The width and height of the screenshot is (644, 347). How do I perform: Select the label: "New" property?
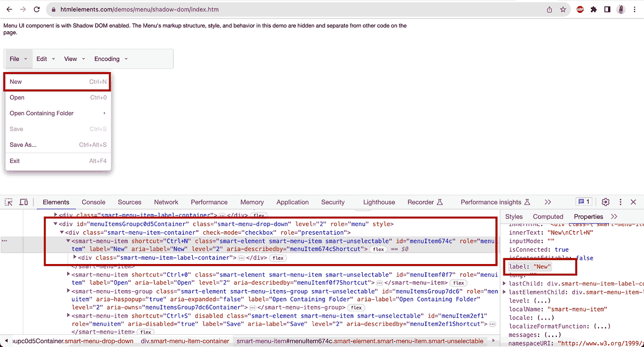point(530,267)
